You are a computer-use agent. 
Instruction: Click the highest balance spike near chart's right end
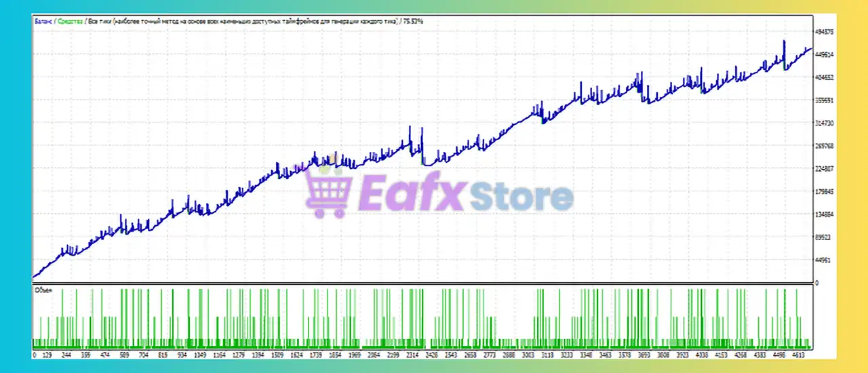784,42
